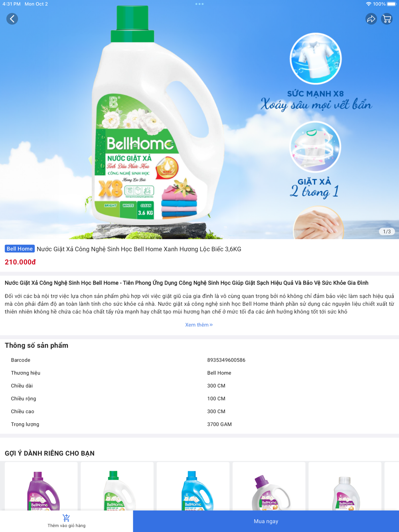Select the barcode value 8935349600586
The image size is (399, 532).
coord(226,360)
